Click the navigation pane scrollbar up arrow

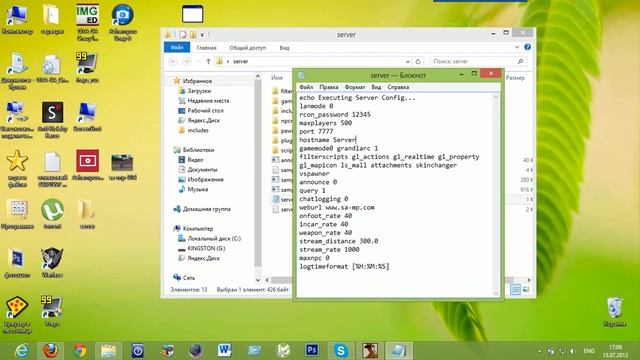(x=258, y=76)
